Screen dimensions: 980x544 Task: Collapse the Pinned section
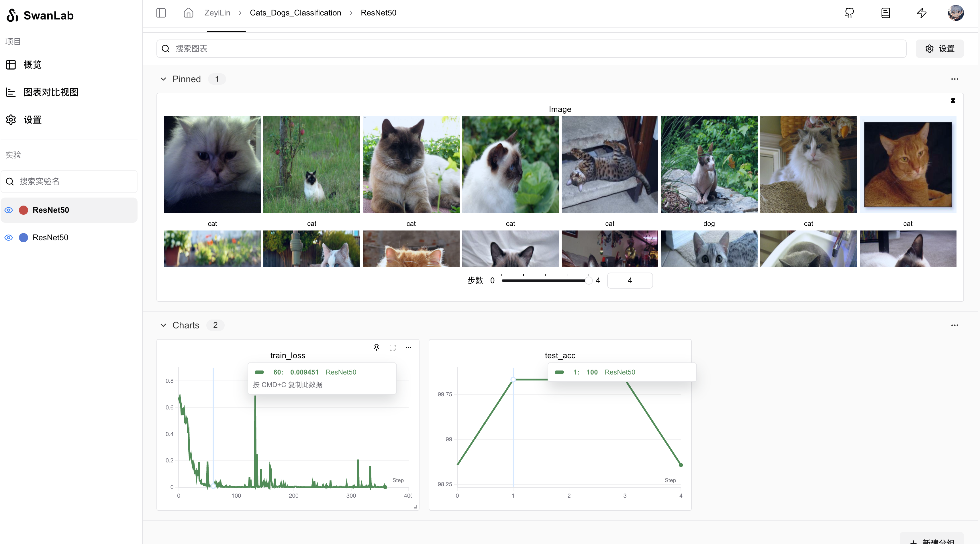pyautogui.click(x=163, y=79)
